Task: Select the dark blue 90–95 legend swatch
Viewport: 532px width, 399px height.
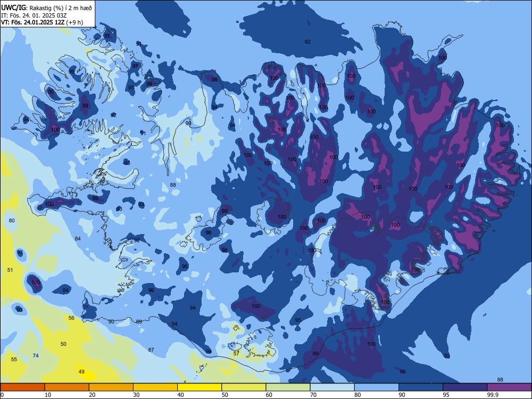Action: tap(421, 387)
